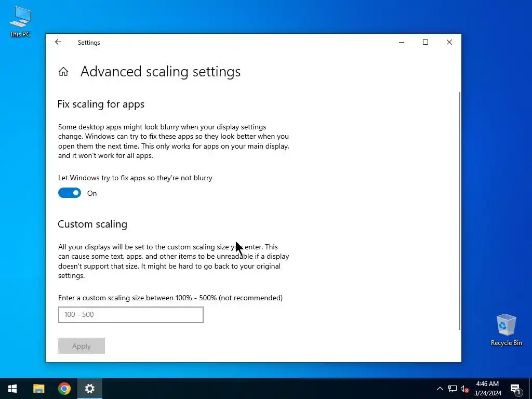
Task: Click the Let Windows try to fix apps label
Action: (x=135, y=178)
